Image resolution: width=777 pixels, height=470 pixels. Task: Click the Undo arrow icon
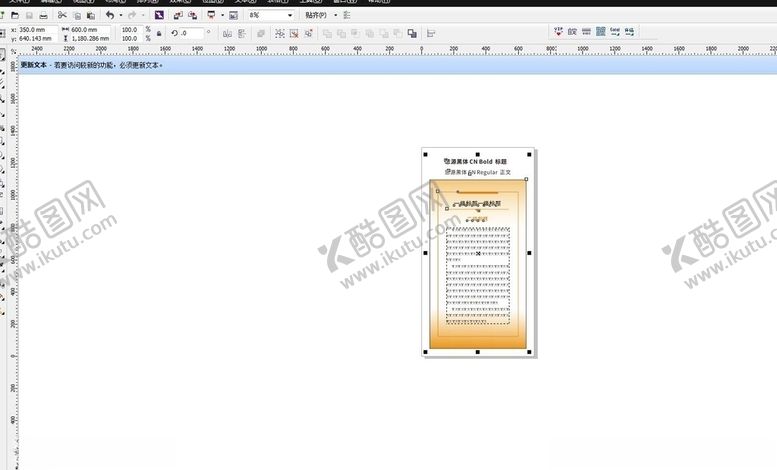(x=109, y=16)
